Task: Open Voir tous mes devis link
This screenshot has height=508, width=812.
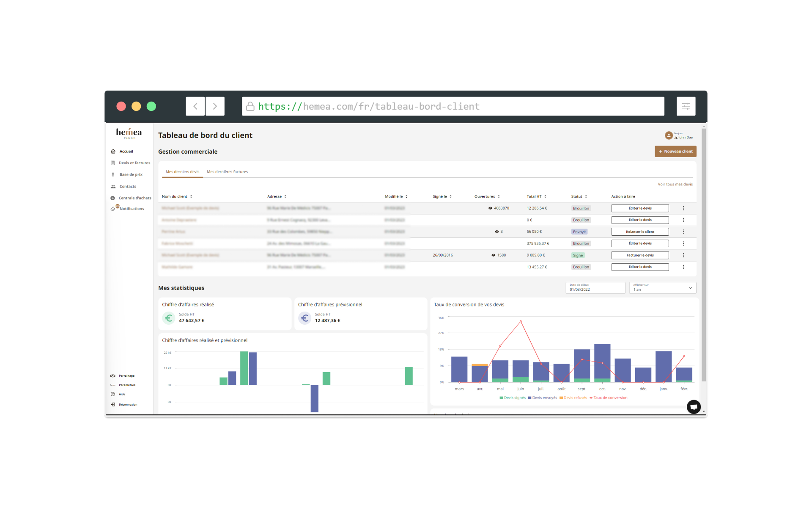Action: tap(675, 185)
